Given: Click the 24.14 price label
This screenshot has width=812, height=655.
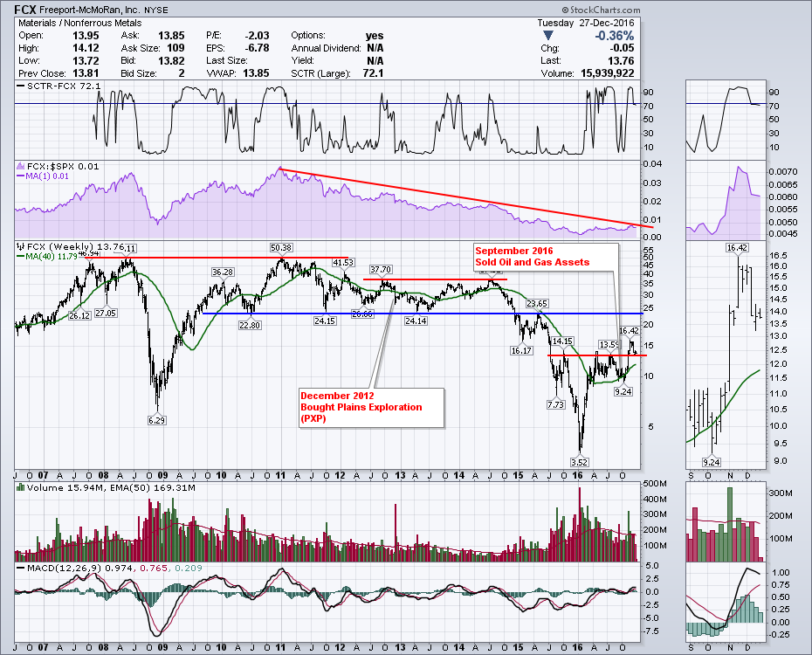Looking at the screenshot, I should [x=416, y=321].
